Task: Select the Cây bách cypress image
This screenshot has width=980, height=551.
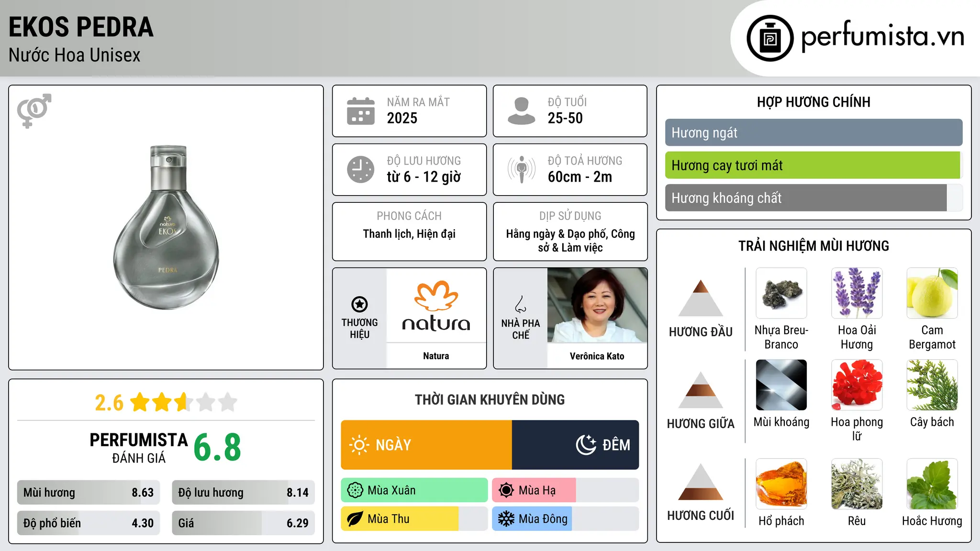Action: pos(932,385)
